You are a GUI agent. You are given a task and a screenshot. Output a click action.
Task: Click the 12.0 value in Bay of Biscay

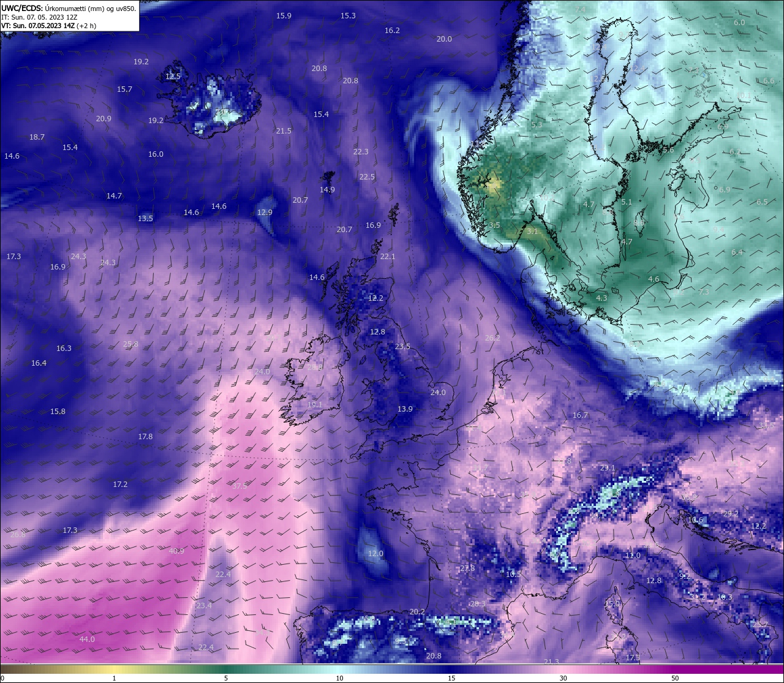[x=375, y=554]
